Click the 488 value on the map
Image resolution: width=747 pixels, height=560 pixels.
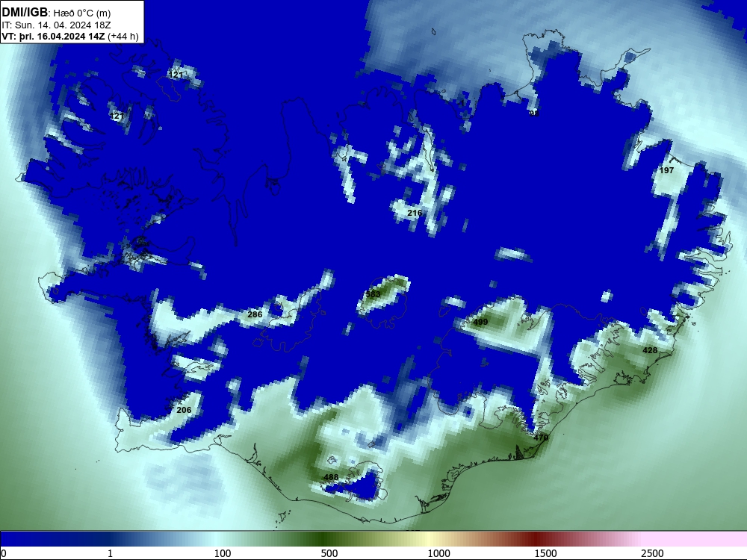tap(331, 477)
